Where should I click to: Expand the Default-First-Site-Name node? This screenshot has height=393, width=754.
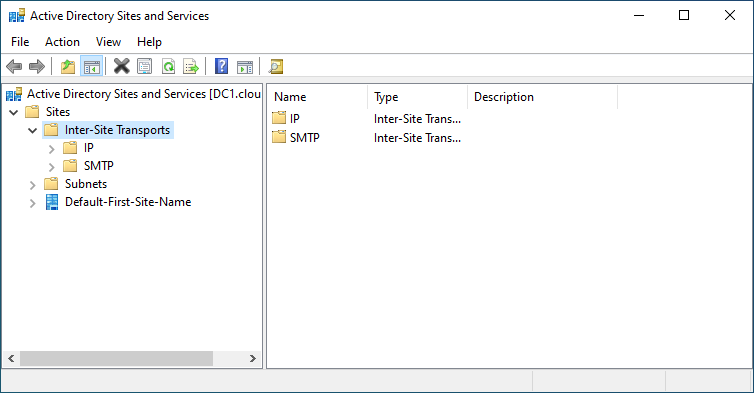(32, 203)
